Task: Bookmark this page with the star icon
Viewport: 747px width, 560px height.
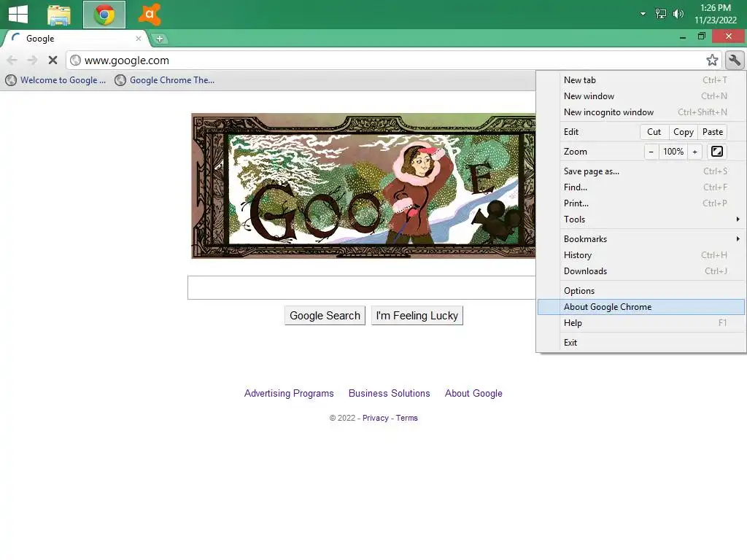Action: click(x=712, y=61)
